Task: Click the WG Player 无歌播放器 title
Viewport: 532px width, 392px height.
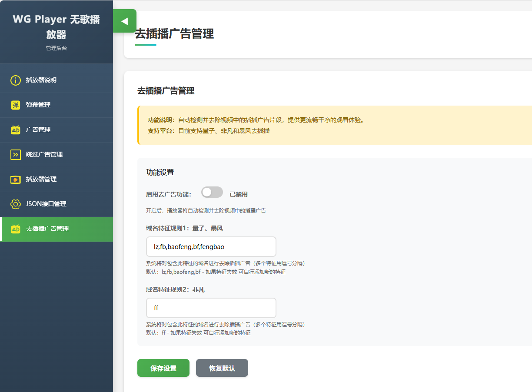Action: pyautogui.click(x=57, y=27)
